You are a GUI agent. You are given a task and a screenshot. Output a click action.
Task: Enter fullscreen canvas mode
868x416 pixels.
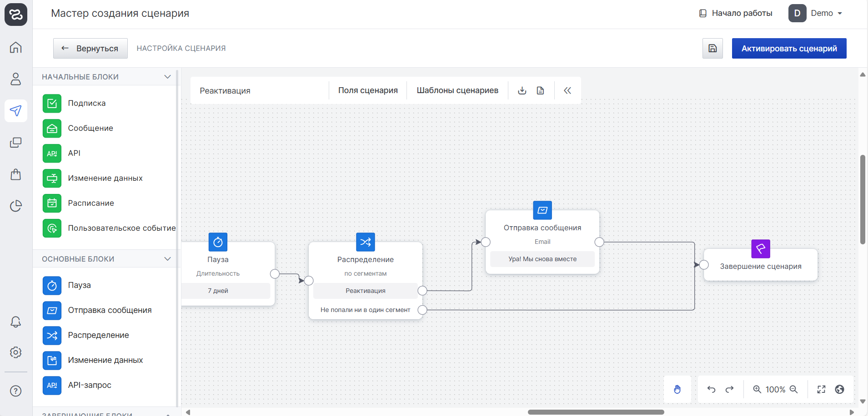(x=821, y=389)
